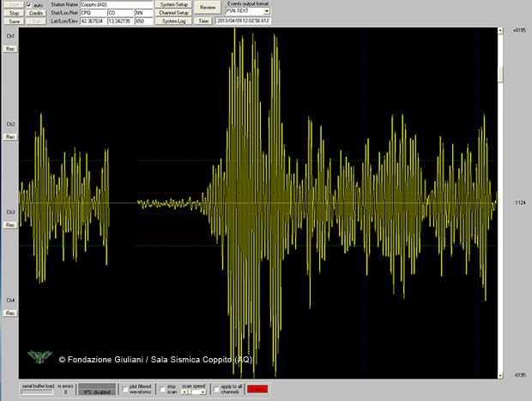Click the elevation field 650
This screenshot has height=401, width=532.
pyautogui.click(x=144, y=21)
